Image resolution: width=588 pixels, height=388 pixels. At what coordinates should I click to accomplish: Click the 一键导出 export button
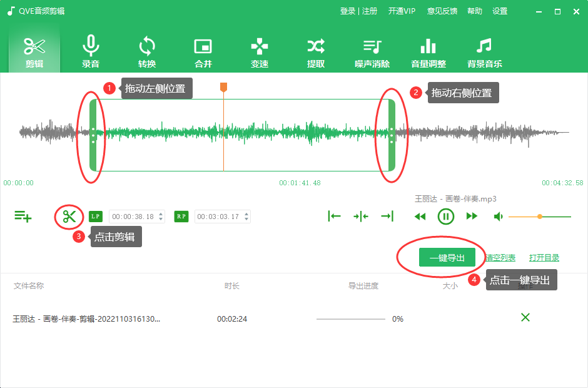(x=448, y=257)
